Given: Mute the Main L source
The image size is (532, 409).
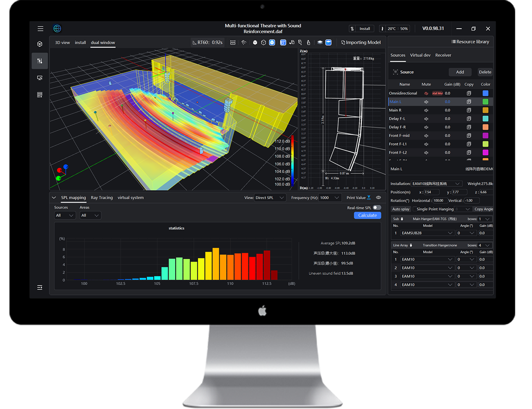Looking at the screenshot, I should [x=426, y=102].
